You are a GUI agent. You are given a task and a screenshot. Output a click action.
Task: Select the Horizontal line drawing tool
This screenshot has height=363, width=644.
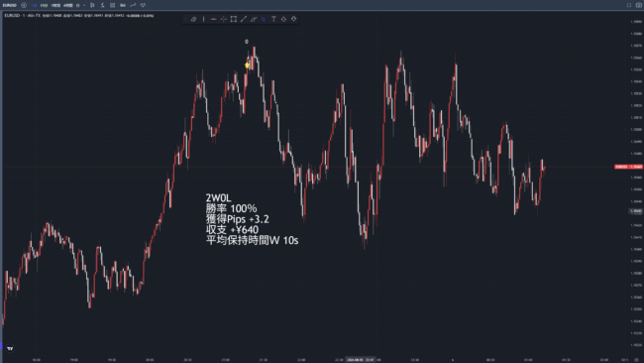(214, 19)
